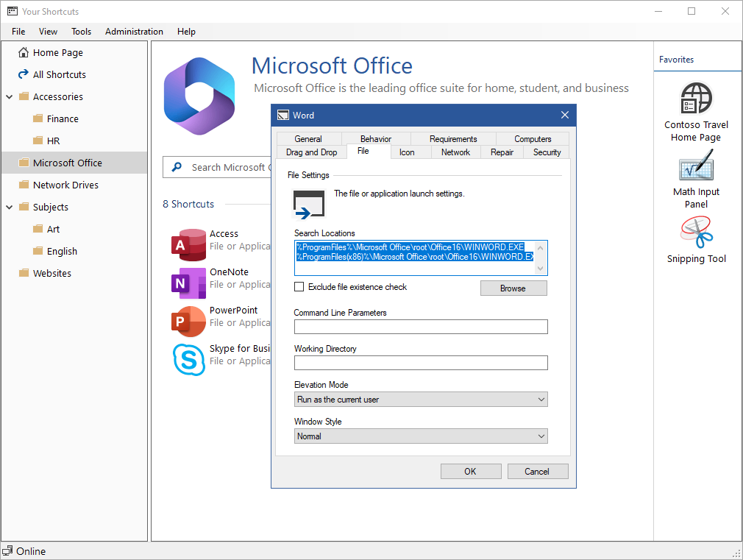Click the Finance folder icon
The height and width of the screenshot is (560, 743).
38,118
